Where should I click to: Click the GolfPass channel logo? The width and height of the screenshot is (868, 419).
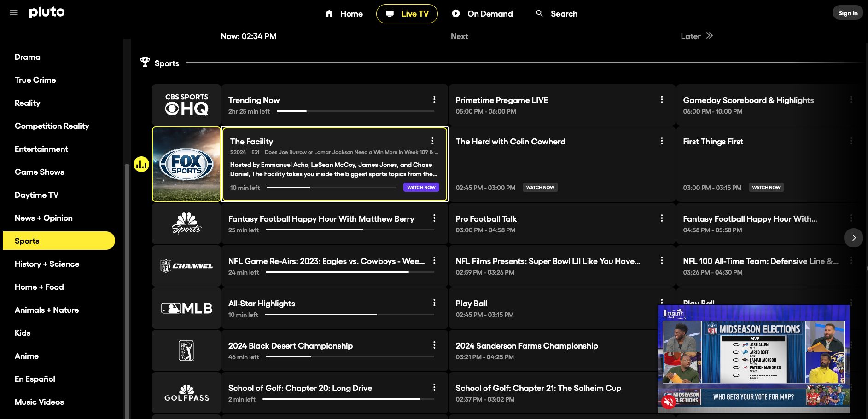pyautogui.click(x=186, y=393)
